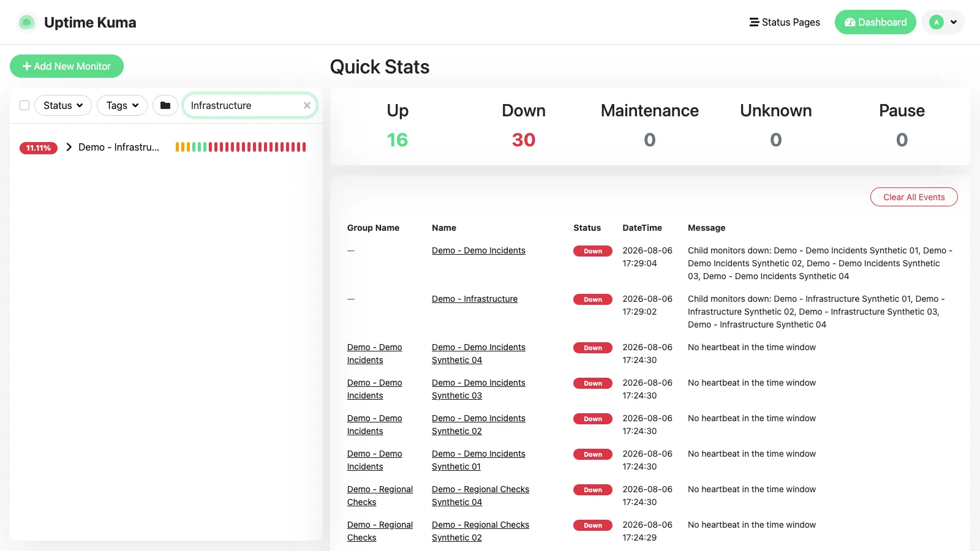Click Clear All Events button

click(914, 197)
